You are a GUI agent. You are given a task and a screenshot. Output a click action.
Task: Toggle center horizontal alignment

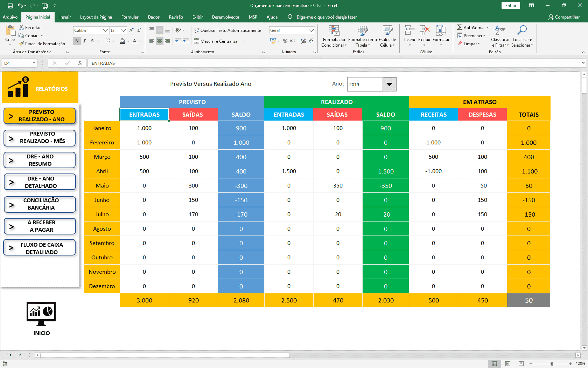pyautogui.click(x=160, y=41)
